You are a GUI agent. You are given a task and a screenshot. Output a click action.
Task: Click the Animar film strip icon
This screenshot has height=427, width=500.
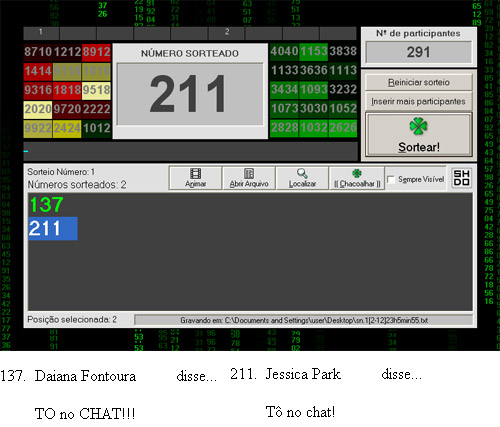click(195, 173)
